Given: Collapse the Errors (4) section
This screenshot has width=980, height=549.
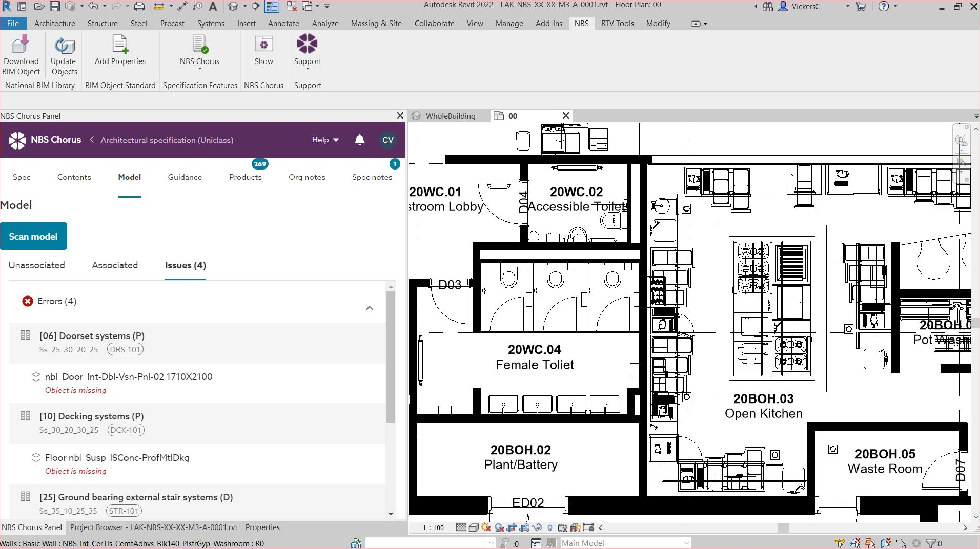Looking at the screenshot, I should 369,308.
